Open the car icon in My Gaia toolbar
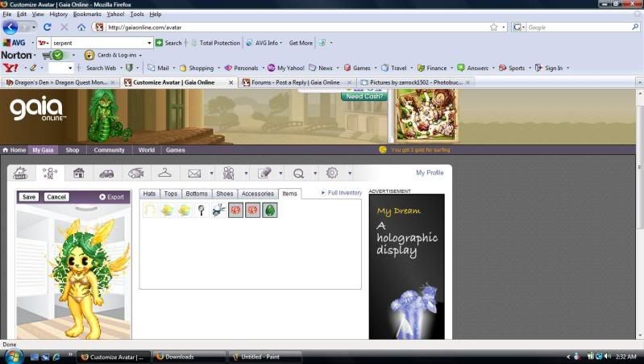Image resolution: width=644 pixels, height=364 pixels. click(106, 174)
